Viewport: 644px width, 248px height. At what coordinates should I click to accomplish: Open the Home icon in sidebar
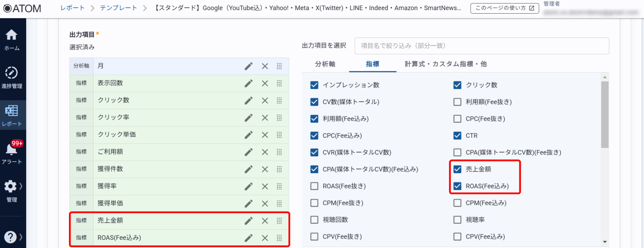pos(11,39)
